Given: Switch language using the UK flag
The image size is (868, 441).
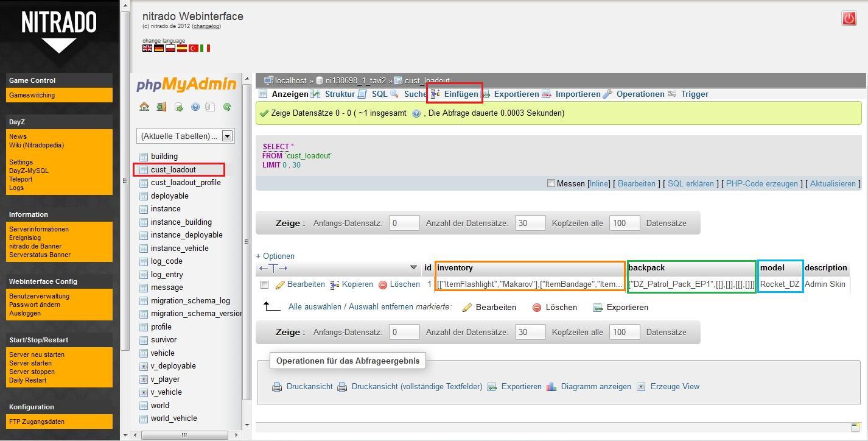Looking at the screenshot, I should click(x=147, y=48).
